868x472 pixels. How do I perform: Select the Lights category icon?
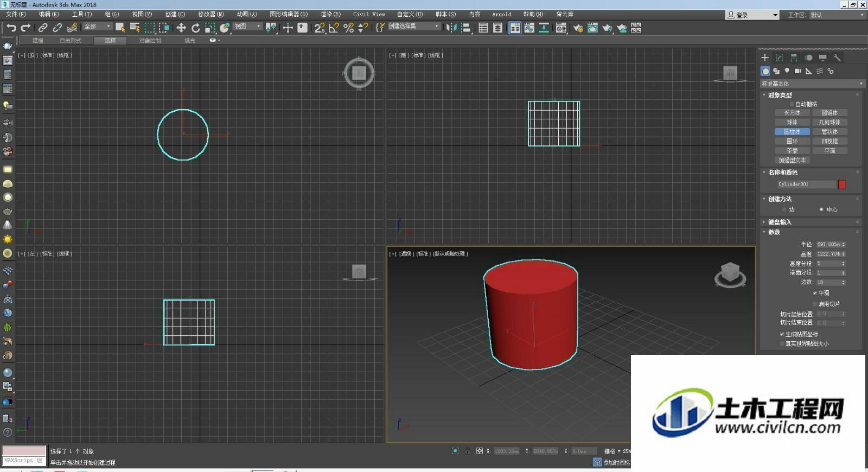[787, 71]
